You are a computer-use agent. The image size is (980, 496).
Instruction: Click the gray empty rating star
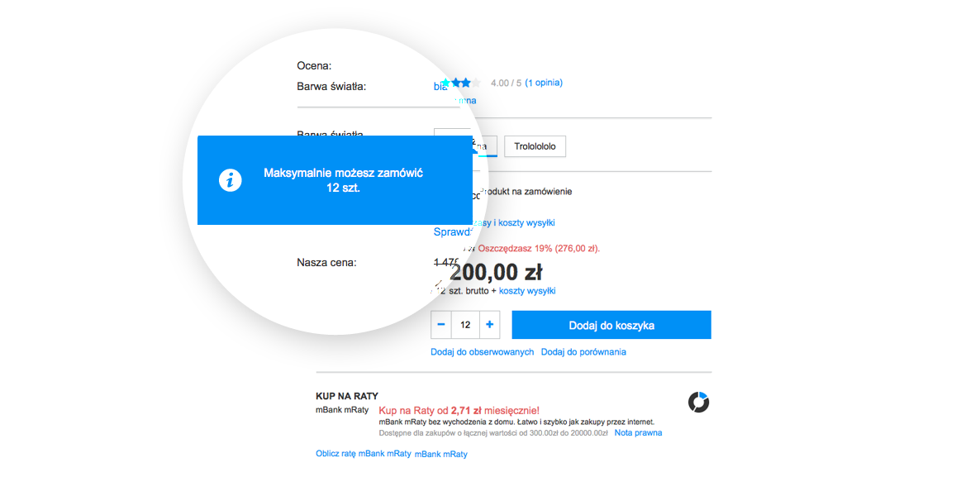click(476, 83)
